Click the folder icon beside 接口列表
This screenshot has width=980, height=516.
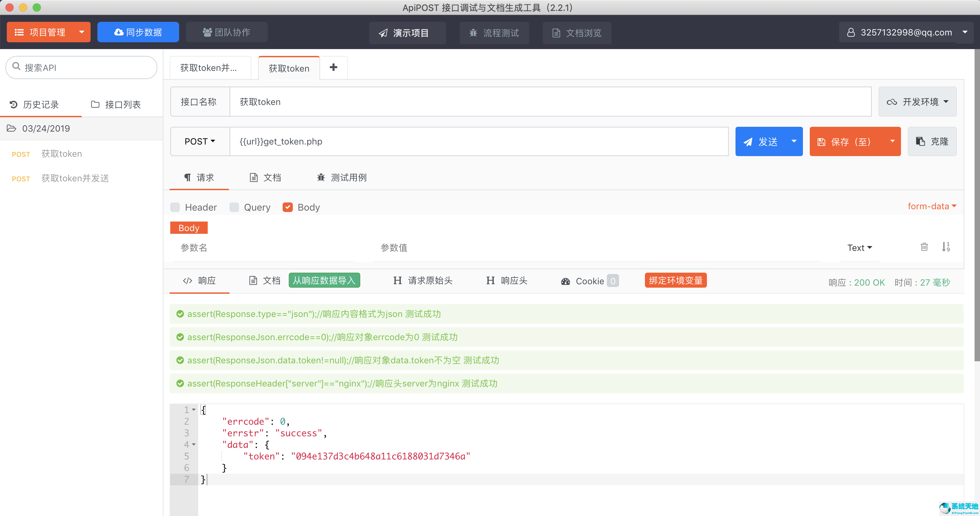[95, 104]
